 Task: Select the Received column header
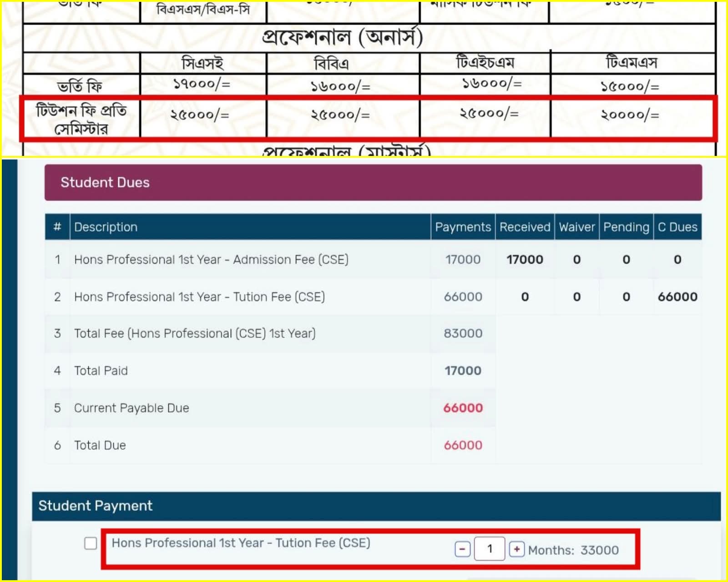click(x=525, y=227)
